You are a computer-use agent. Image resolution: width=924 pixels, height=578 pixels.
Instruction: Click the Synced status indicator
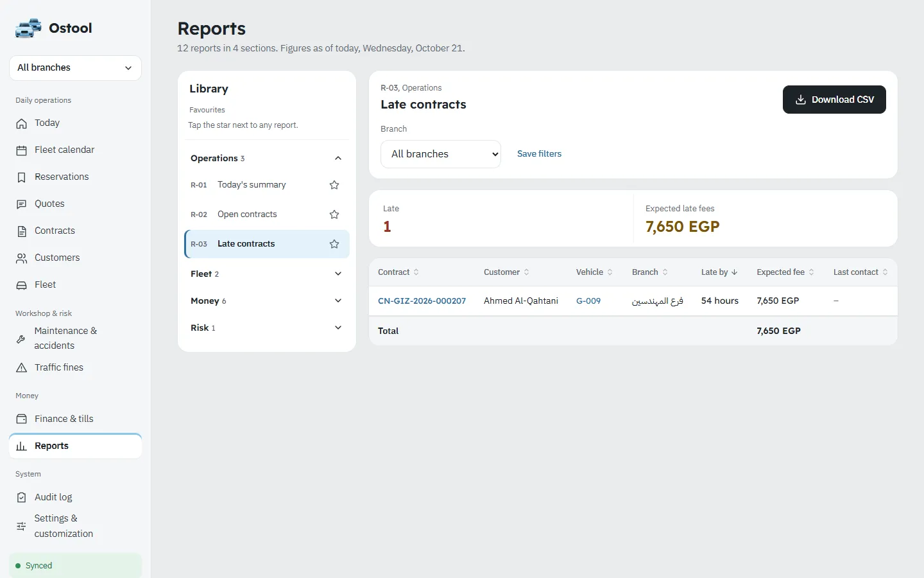[75, 566]
